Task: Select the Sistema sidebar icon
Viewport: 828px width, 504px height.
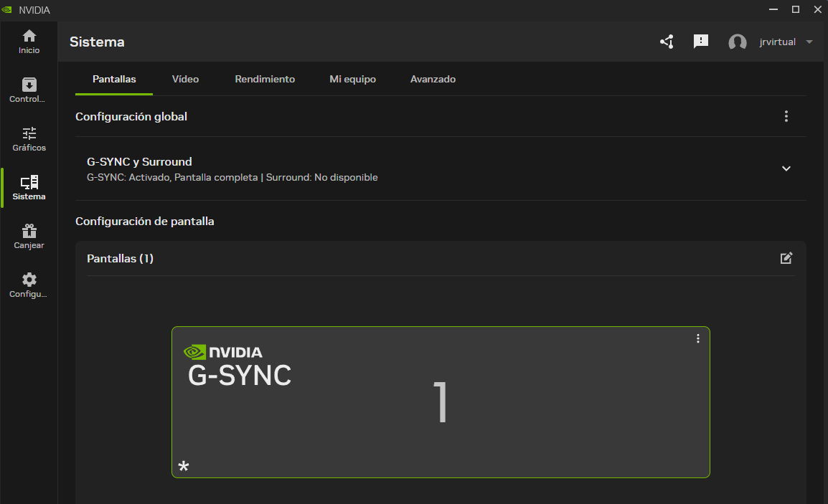Action: [29, 188]
